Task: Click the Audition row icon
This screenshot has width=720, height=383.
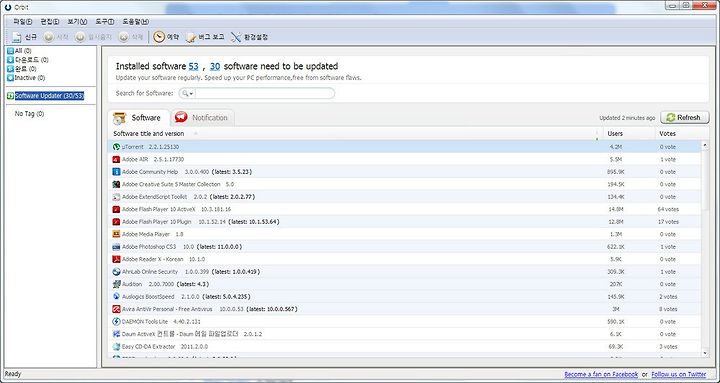Action: (x=116, y=284)
